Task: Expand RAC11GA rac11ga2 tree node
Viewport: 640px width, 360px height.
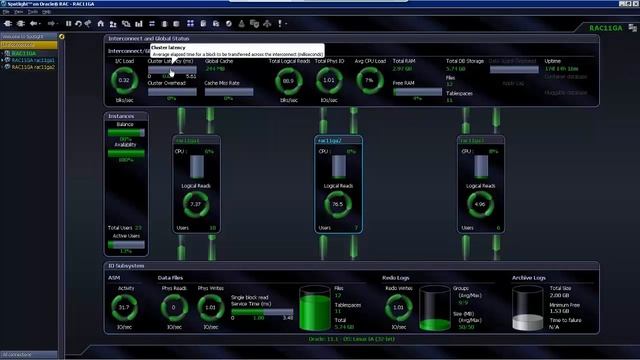Action: coord(2,67)
